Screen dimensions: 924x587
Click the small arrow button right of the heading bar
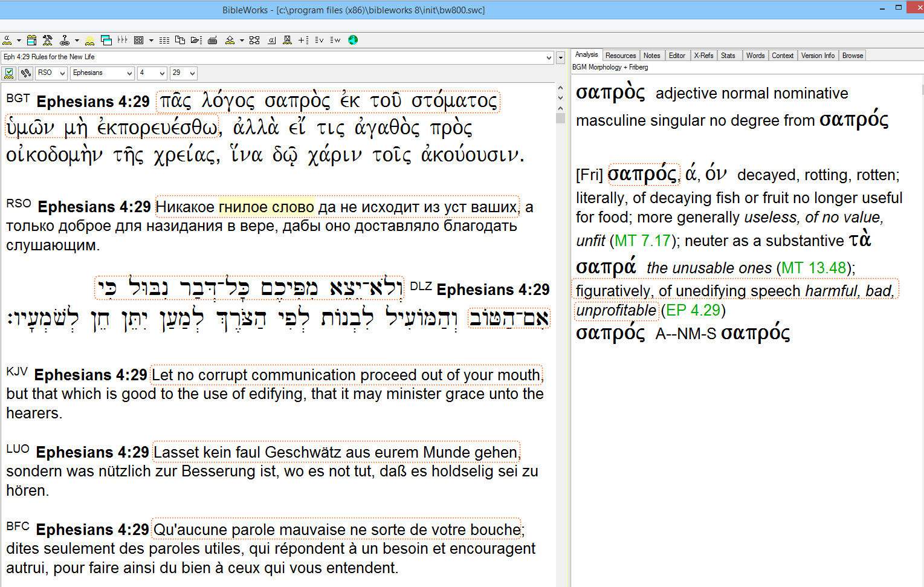pos(561,57)
